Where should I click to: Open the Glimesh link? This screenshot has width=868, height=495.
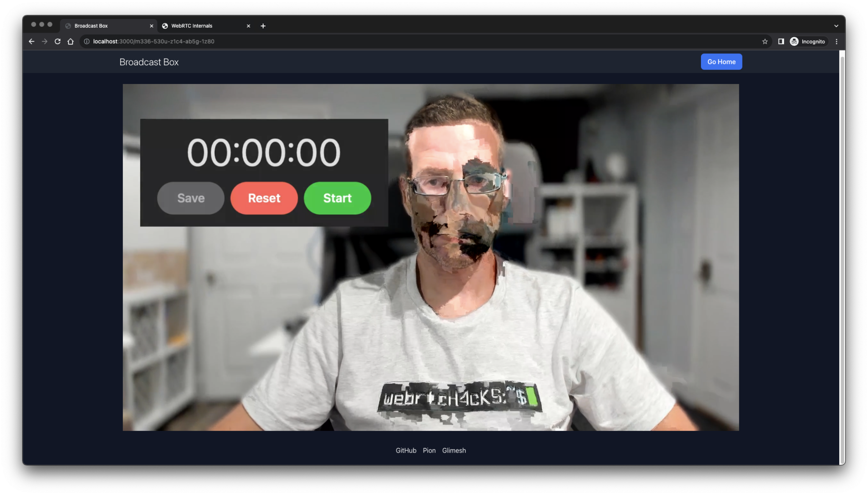(x=454, y=450)
